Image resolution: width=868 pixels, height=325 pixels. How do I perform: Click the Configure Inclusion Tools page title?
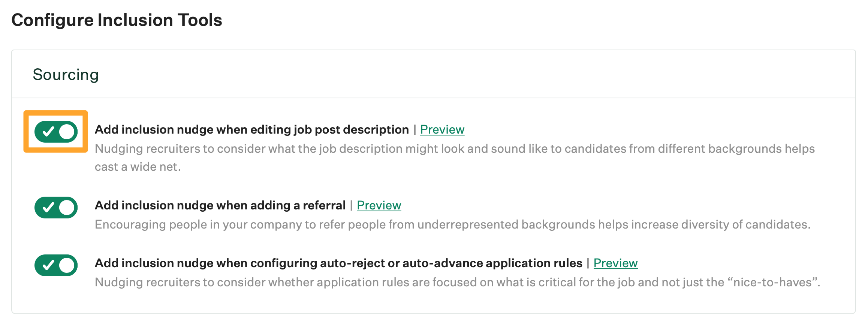[117, 20]
